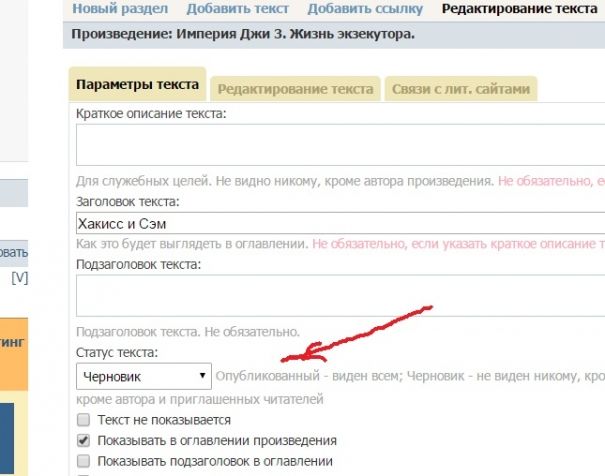This screenshot has height=476, width=605.
Task: Click the dark blue block at bottom-left
Action: coord(14,438)
